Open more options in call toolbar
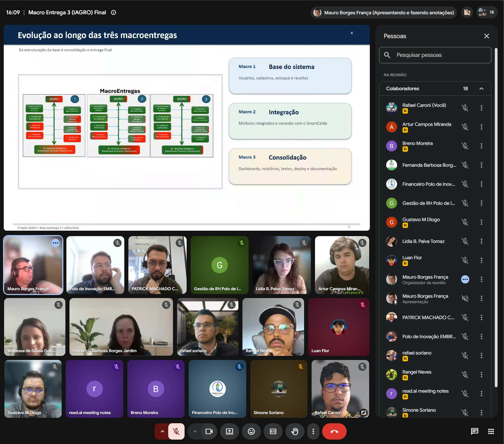The image size is (504, 444). coord(313,431)
